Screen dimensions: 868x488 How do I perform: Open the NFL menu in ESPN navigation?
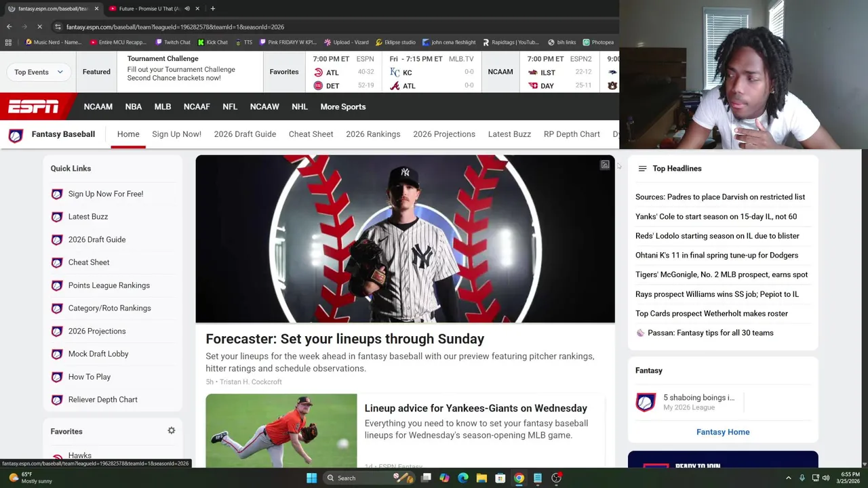click(x=230, y=106)
